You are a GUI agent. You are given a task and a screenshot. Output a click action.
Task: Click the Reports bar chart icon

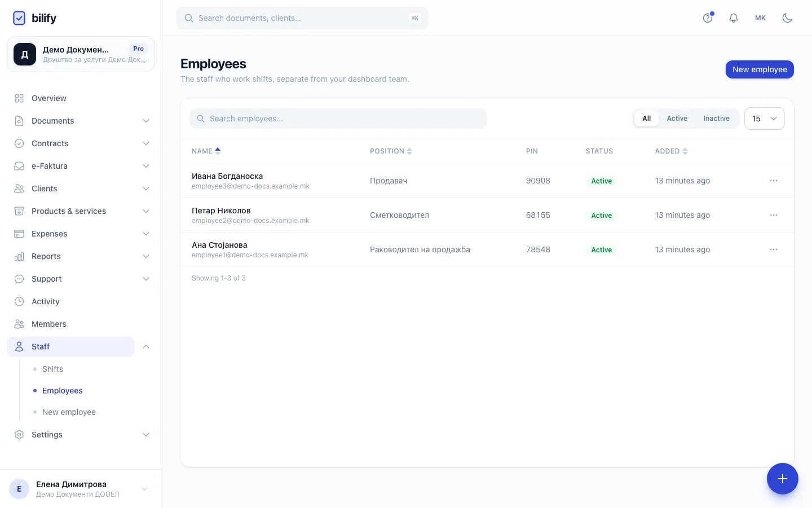coord(19,256)
